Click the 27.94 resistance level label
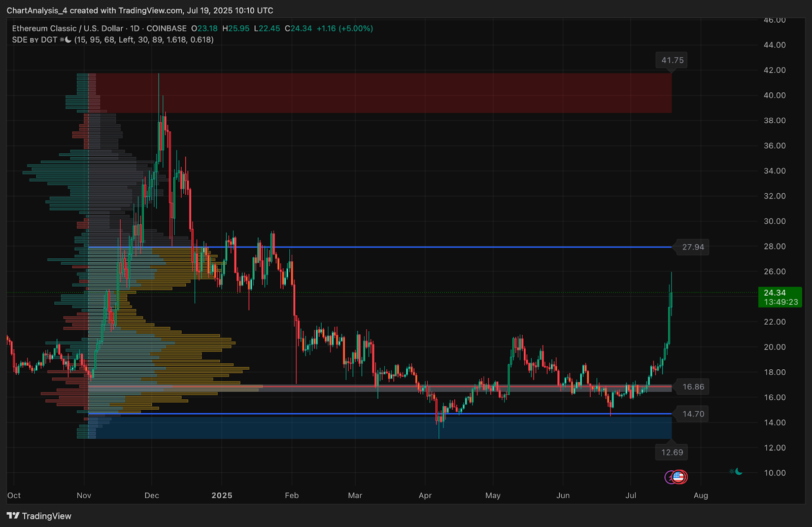 693,247
